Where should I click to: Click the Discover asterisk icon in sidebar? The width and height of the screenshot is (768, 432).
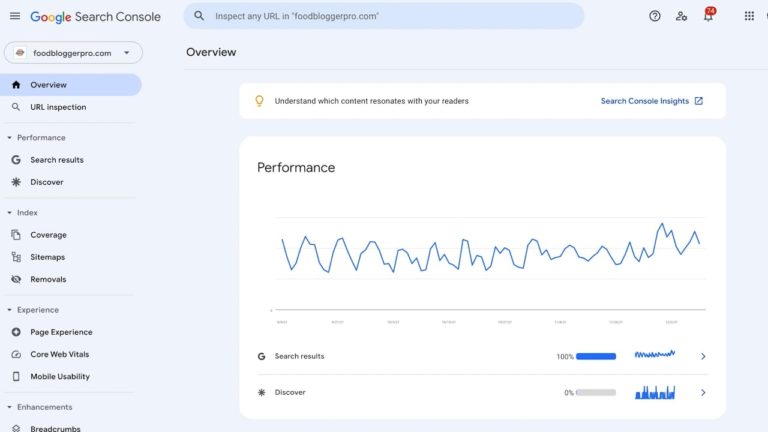click(16, 182)
